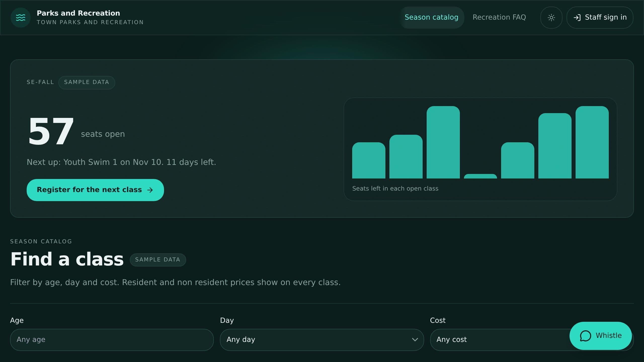Click the Parks and Recreation title
The height and width of the screenshot is (362, 644).
click(78, 13)
